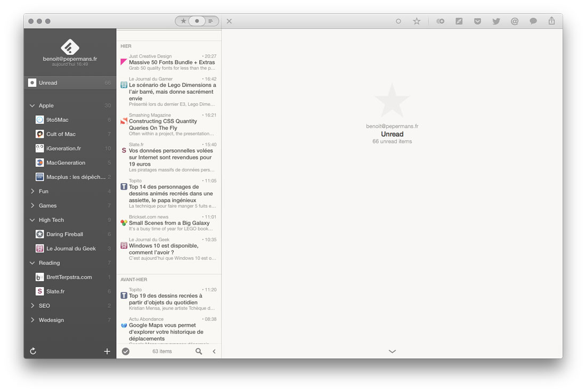
Task: Select unread-only dot filter in segmented control
Action: click(197, 21)
